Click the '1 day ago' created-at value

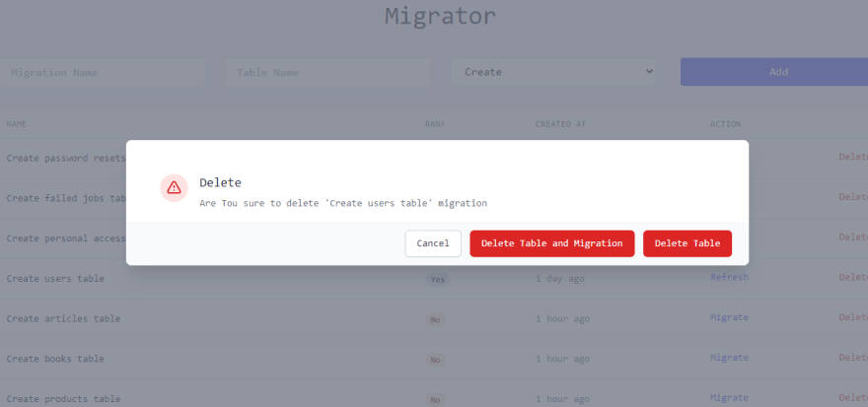coord(559,279)
